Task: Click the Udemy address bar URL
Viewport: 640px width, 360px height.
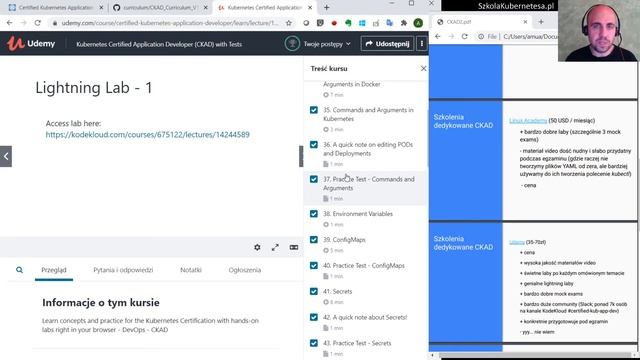Action: (x=169, y=23)
